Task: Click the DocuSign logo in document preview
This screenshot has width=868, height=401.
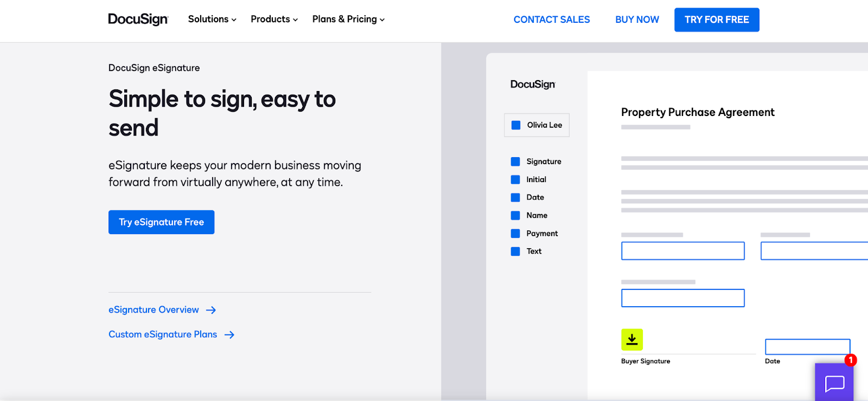Action: pyautogui.click(x=533, y=85)
